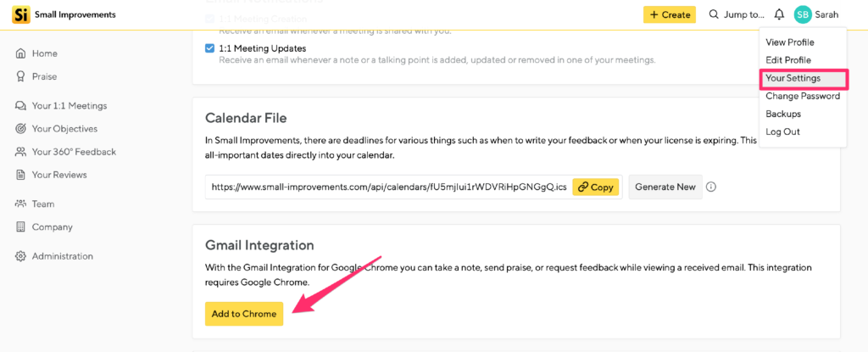Screen dimensions: 868x352
Task: Select Edit Profile menu entry
Action: (x=787, y=60)
